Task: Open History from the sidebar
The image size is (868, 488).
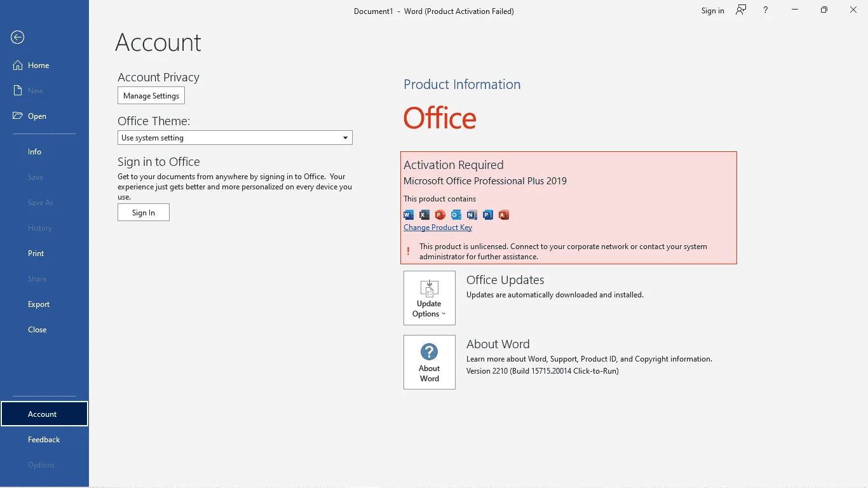Action: [44, 228]
